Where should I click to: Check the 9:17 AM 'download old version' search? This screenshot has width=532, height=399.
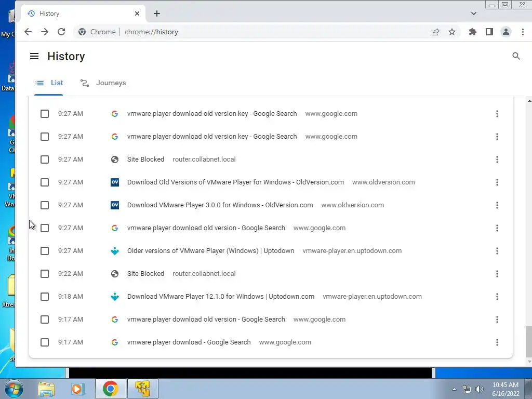(45, 320)
